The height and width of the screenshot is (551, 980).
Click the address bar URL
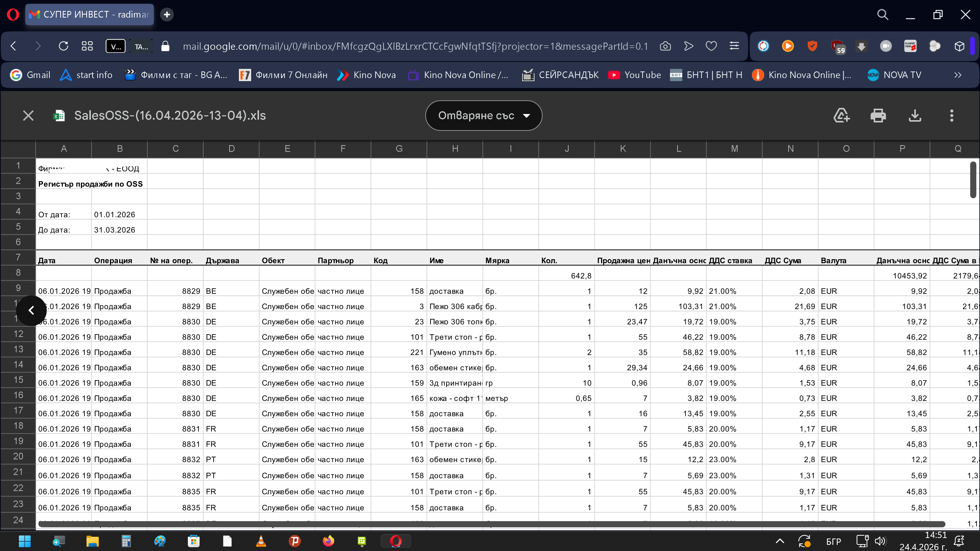tap(415, 46)
